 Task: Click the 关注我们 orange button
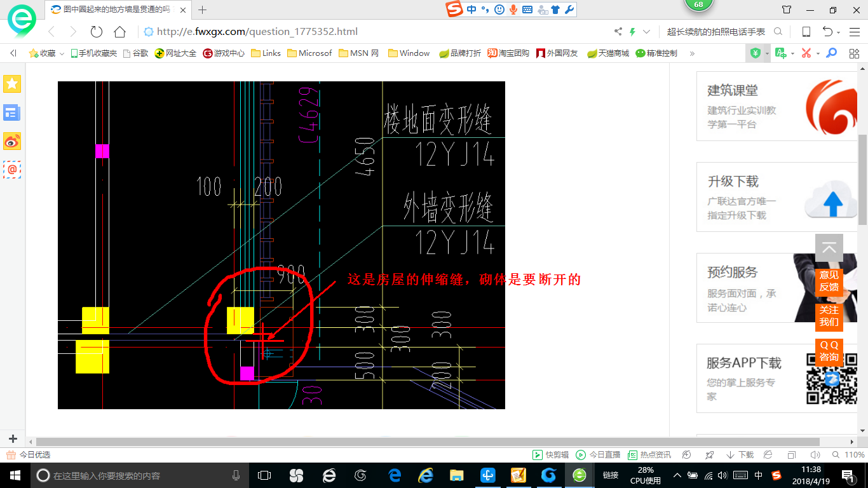[829, 316]
